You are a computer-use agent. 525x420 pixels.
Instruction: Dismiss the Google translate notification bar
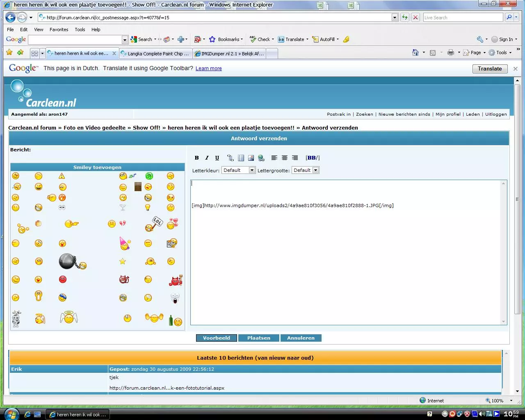516,69
